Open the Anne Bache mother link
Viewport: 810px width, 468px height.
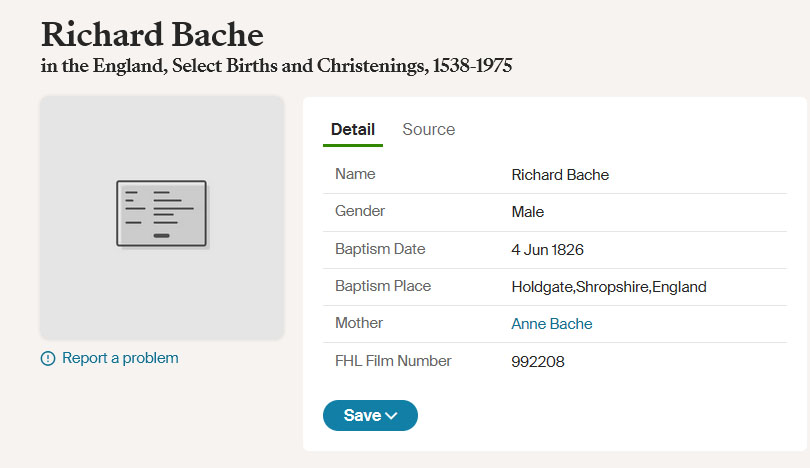[552, 324]
